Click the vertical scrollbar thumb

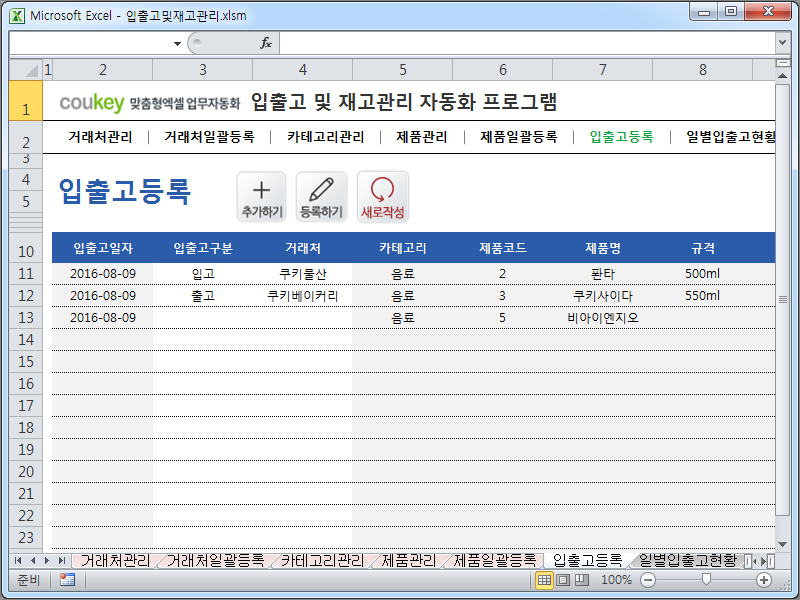pos(782,299)
